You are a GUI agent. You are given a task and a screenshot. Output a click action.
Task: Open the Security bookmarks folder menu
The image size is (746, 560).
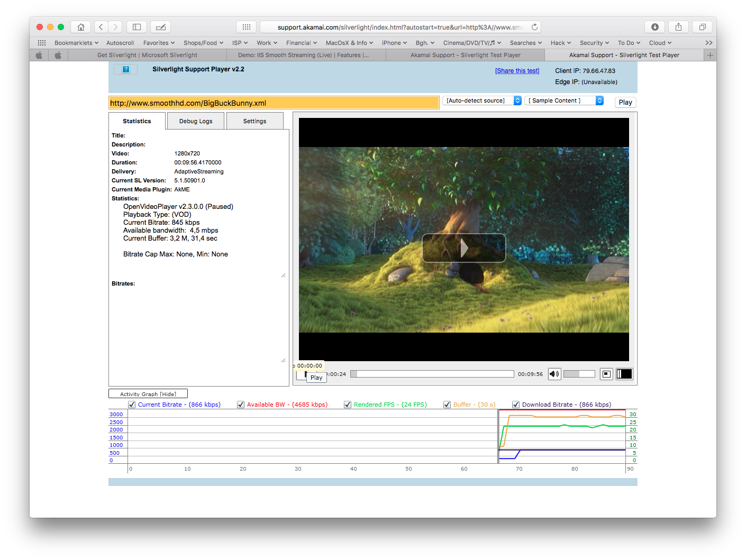(x=594, y=43)
